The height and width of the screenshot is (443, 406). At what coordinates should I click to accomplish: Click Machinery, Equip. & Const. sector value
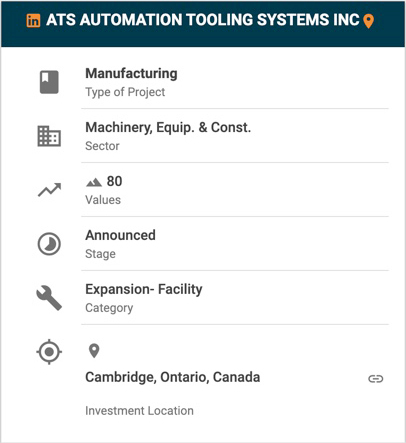pyautogui.click(x=168, y=128)
